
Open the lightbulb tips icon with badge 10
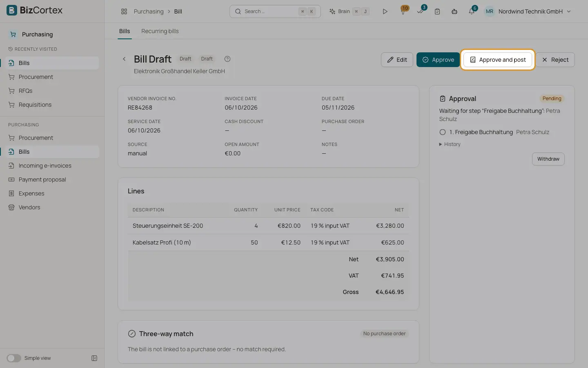pyautogui.click(x=403, y=11)
